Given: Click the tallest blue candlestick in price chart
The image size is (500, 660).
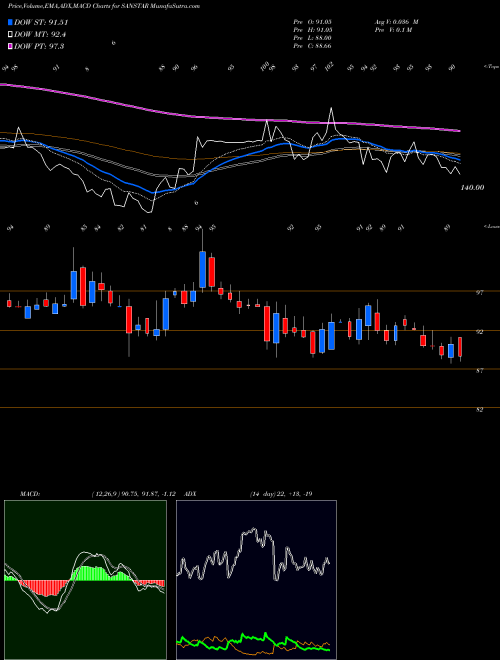Looking at the screenshot, I should (203, 269).
